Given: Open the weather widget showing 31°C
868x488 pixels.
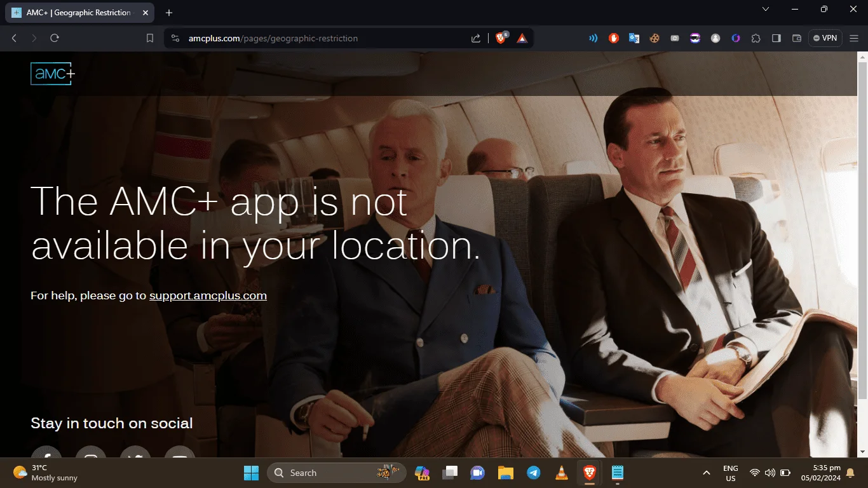Looking at the screenshot, I should coord(46,473).
